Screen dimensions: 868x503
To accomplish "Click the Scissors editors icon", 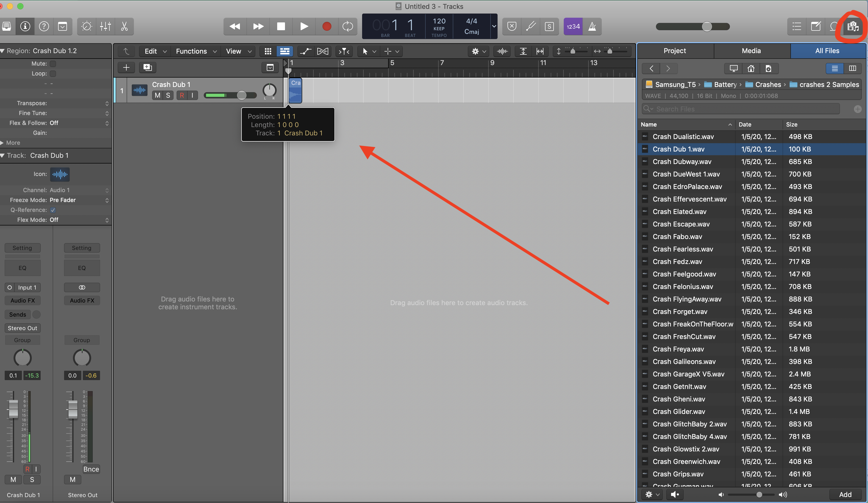I will click(x=124, y=27).
